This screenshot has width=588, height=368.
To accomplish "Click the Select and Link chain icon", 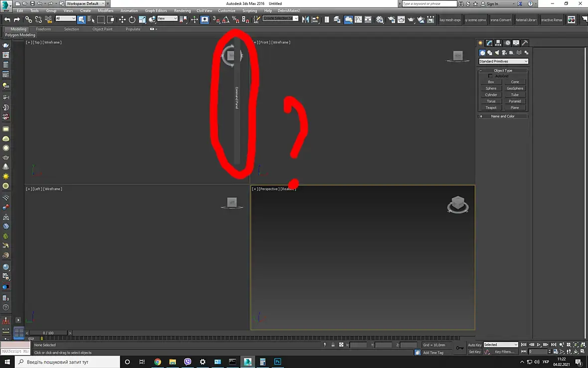I will point(28,19).
